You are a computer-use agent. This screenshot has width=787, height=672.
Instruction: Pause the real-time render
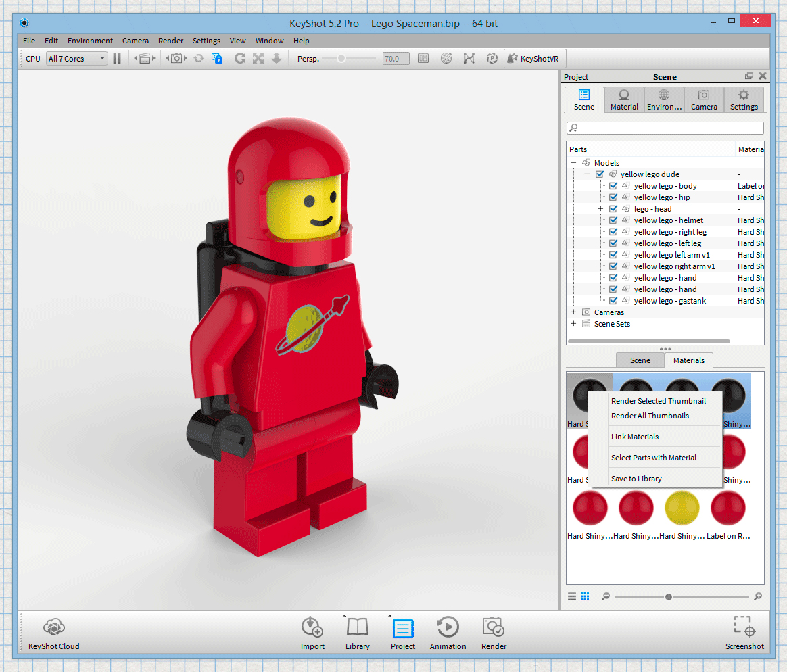coord(117,59)
